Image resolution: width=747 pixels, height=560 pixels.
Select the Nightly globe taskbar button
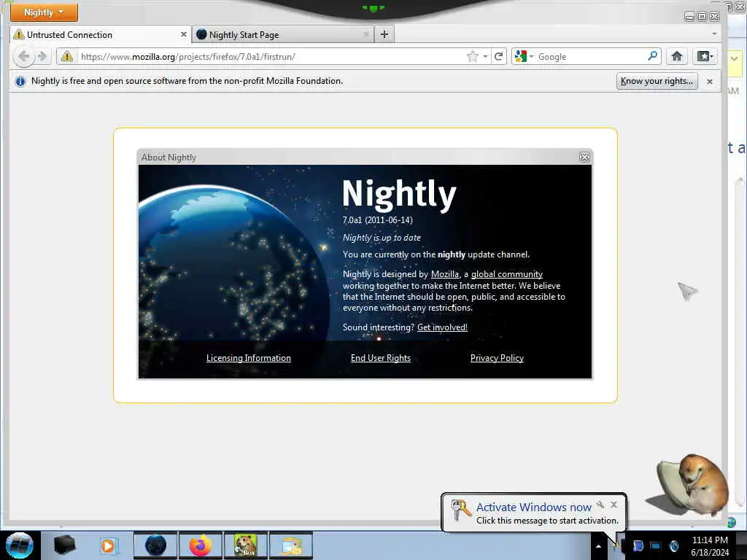pyautogui.click(x=155, y=545)
